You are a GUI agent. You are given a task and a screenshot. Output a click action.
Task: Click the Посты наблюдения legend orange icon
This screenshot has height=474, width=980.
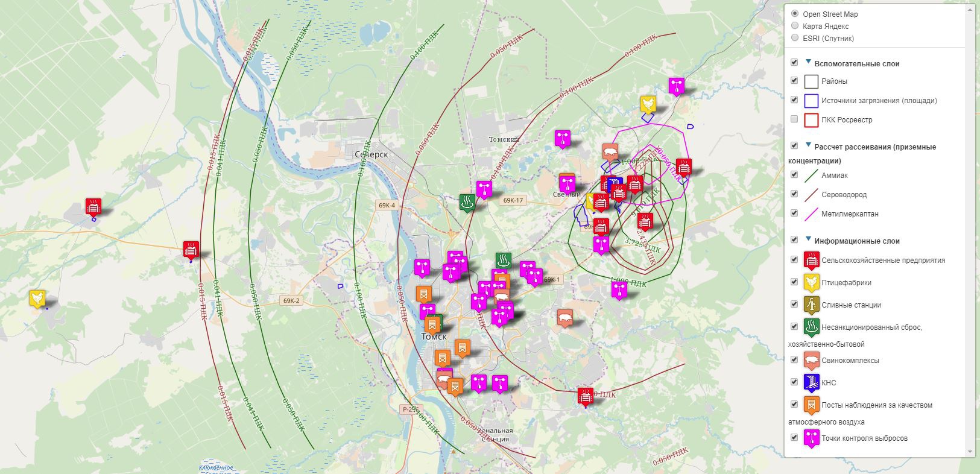pyautogui.click(x=812, y=406)
